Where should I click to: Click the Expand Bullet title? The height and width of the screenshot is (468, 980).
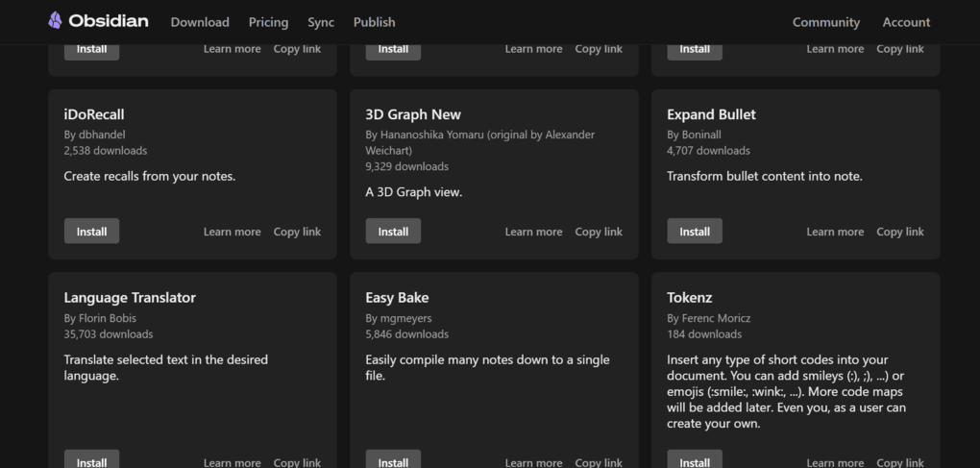click(x=711, y=114)
